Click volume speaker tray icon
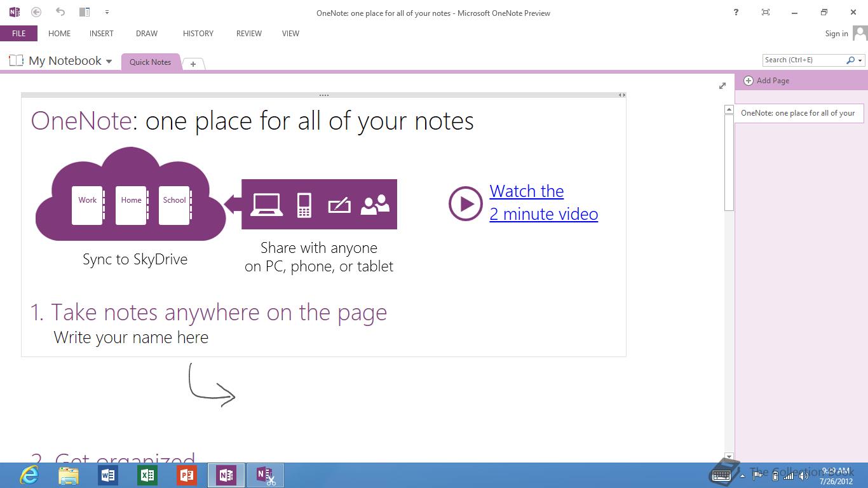 (803, 476)
